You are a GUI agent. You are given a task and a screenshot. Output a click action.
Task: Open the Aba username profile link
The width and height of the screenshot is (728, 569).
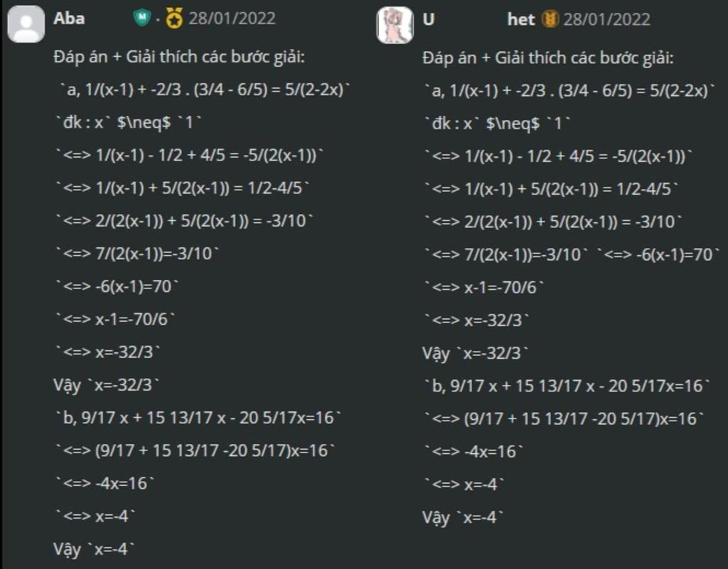(x=69, y=18)
